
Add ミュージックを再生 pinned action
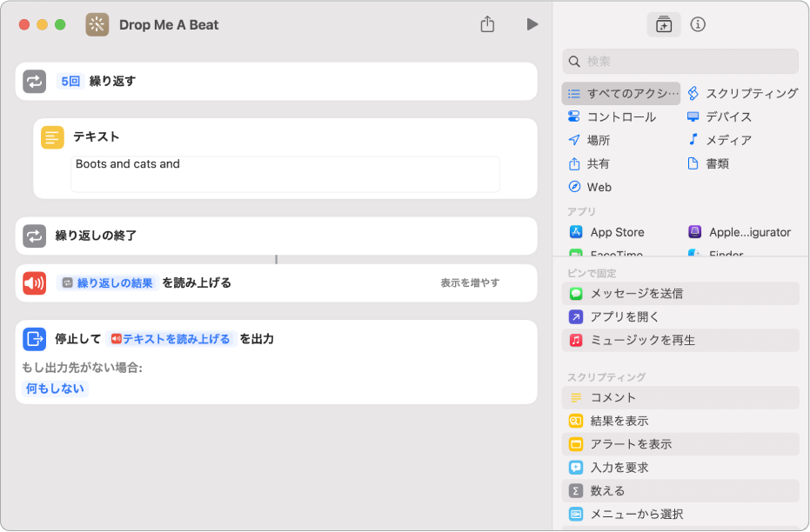pyautogui.click(x=680, y=341)
